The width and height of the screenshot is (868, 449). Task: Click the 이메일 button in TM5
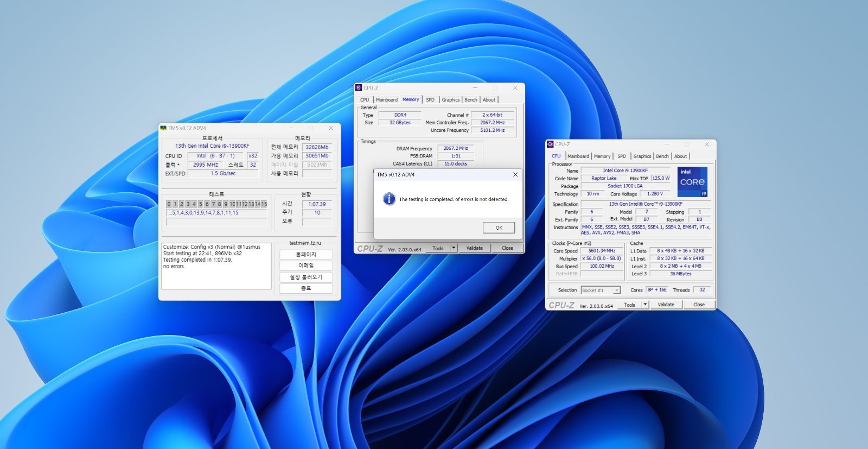pyautogui.click(x=306, y=265)
